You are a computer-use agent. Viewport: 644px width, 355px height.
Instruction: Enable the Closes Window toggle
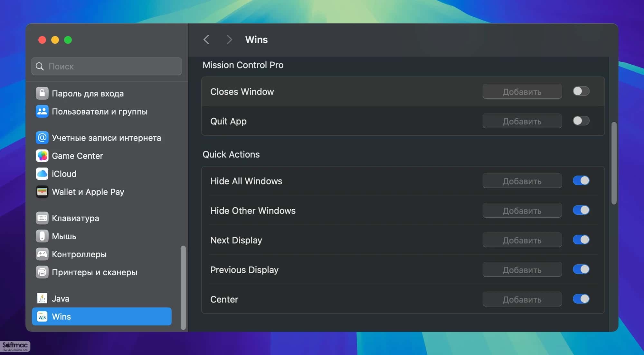tap(581, 91)
